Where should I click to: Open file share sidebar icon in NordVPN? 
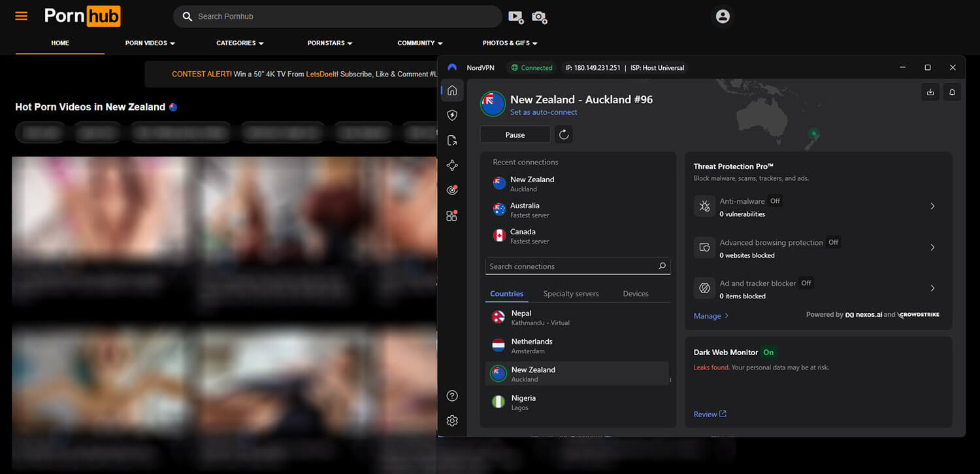452,140
